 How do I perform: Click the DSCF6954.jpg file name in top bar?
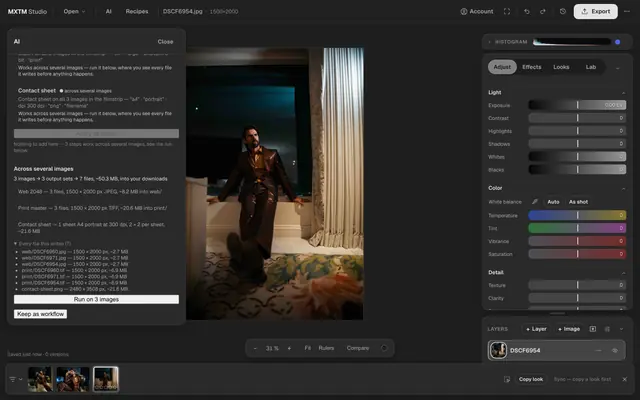pos(182,11)
